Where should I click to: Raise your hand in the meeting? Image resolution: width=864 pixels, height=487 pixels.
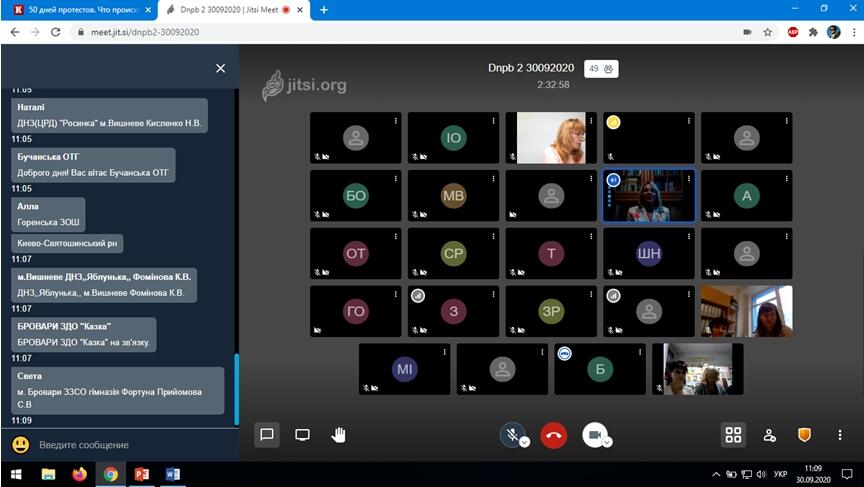338,435
